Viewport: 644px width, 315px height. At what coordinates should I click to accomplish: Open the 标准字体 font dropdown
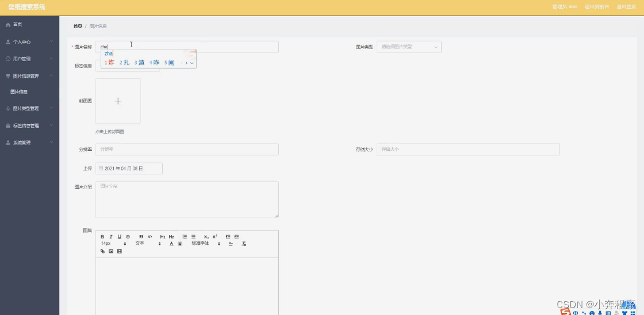[x=206, y=244]
